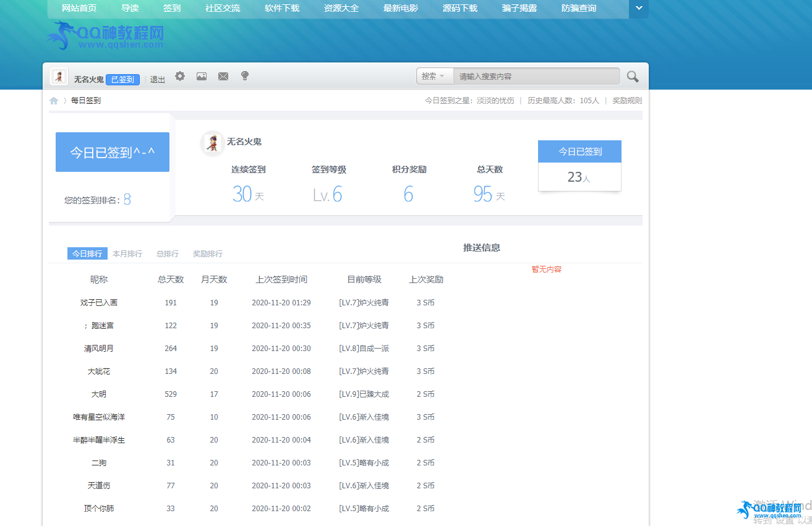Click the 30 天 consecutive sign-in value
Image resolution: width=812 pixels, height=526 pixels.
249,195
